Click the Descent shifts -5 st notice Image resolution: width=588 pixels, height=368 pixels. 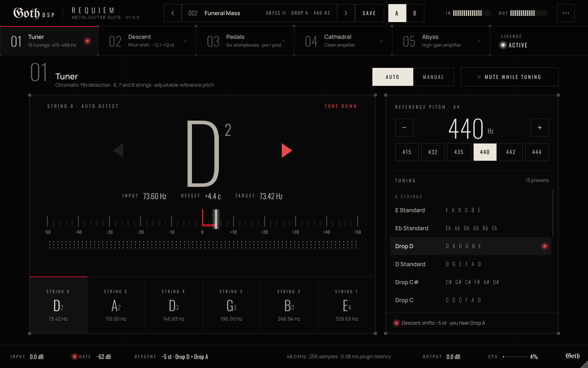tap(443, 323)
